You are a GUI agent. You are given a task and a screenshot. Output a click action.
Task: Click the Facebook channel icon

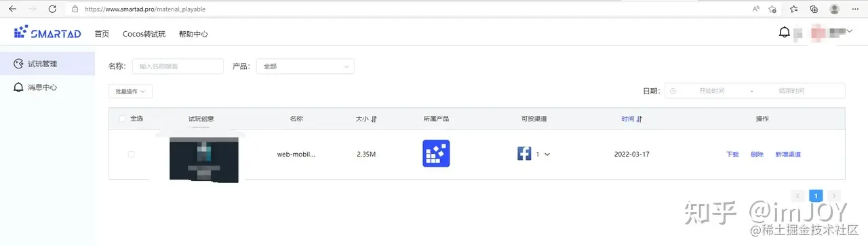pyautogui.click(x=524, y=154)
